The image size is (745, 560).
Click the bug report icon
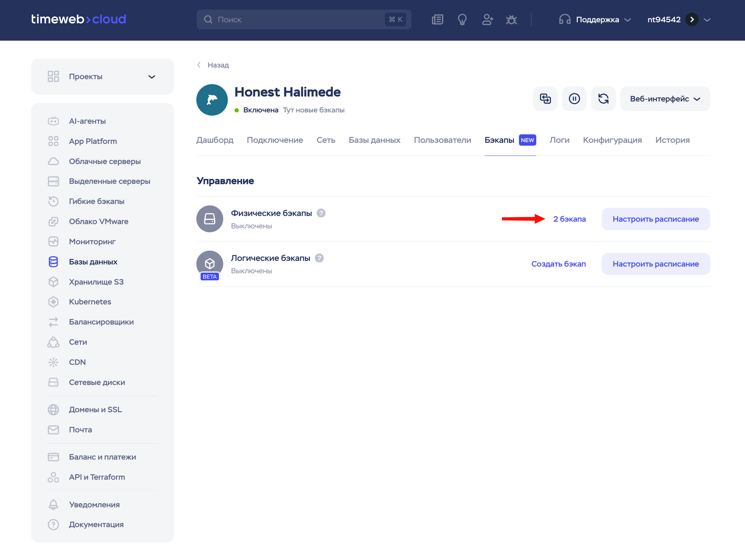tap(512, 19)
